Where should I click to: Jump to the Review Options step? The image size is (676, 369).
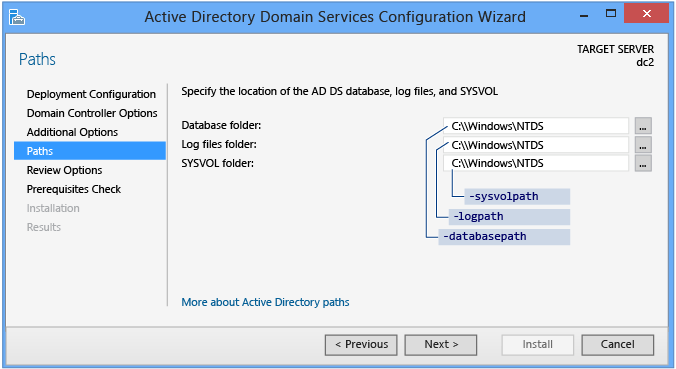pyautogui.click(x=64, y=170)
